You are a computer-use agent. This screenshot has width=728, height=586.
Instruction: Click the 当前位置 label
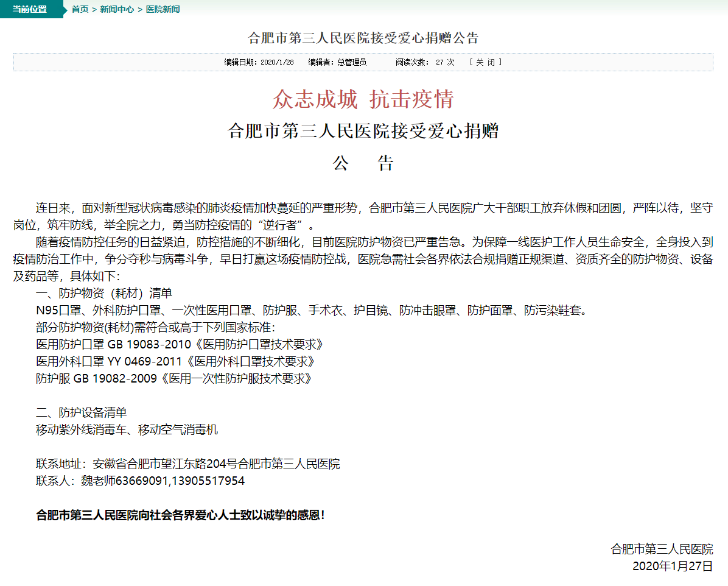[29, 9]
